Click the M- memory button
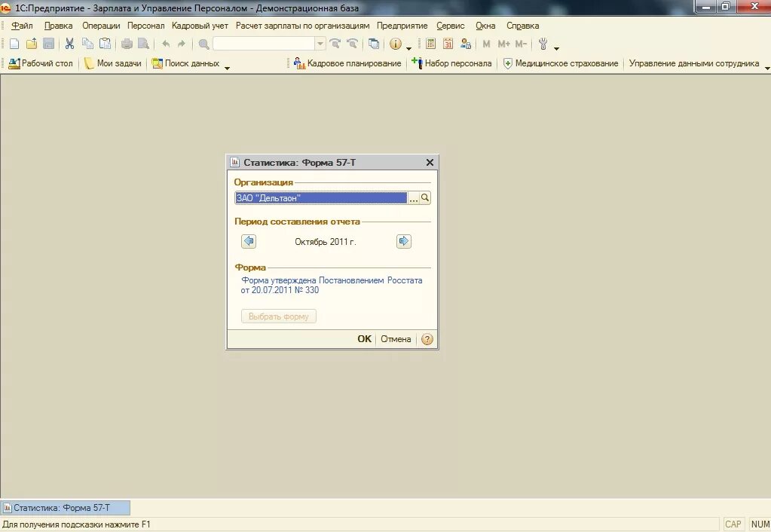 [x=521, y=44]
